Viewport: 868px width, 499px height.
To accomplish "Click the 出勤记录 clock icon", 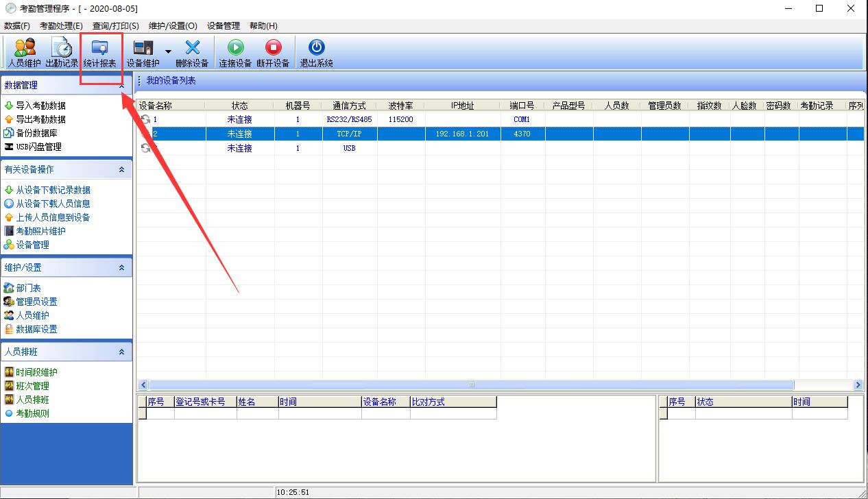I will [62, 52].
